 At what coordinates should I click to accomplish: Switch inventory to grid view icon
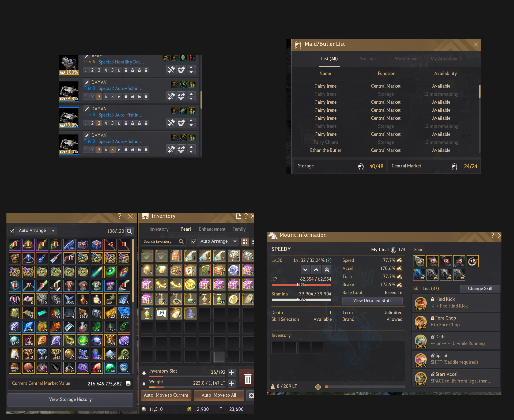click(x=245, y=242)
